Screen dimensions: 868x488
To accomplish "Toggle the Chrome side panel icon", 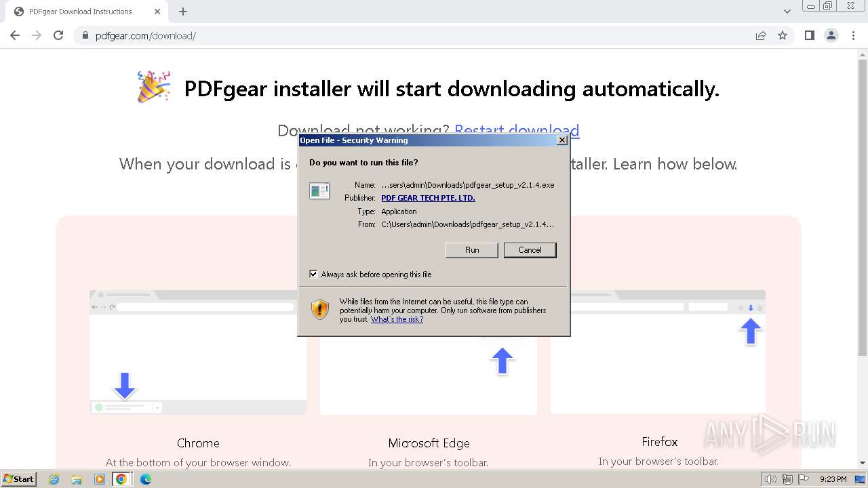I will click(x=809, y=35).
